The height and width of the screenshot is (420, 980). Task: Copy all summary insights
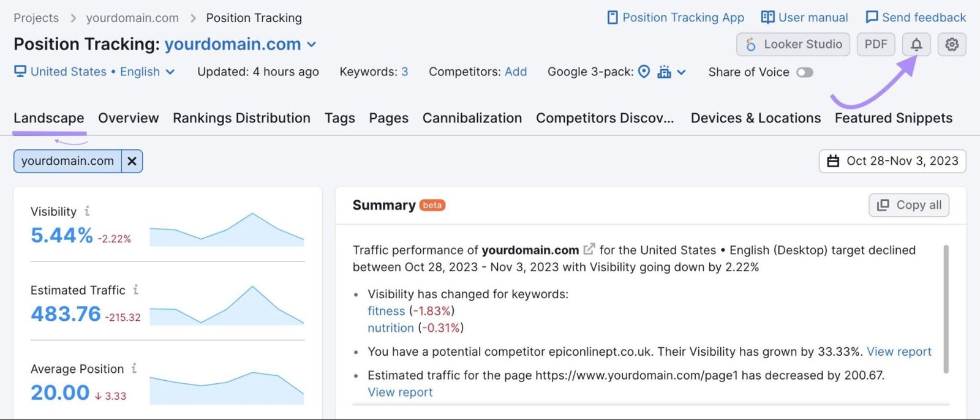(x=908, y=205)
